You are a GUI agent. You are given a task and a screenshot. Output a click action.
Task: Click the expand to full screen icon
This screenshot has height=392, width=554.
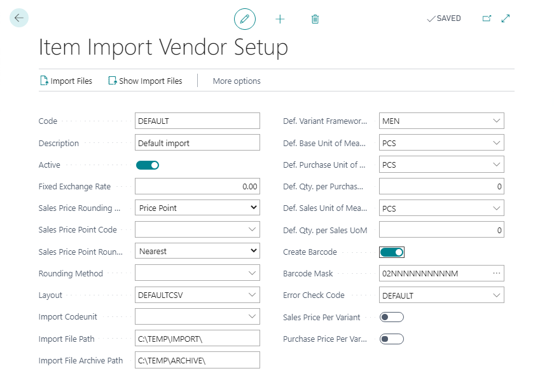tap(506, 18)
